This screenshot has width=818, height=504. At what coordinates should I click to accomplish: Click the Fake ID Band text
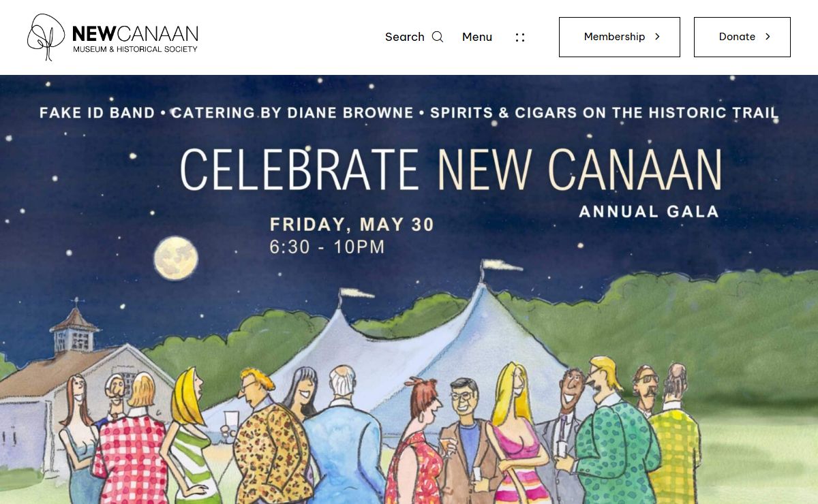pyautogui.click(x=97, y=112)
